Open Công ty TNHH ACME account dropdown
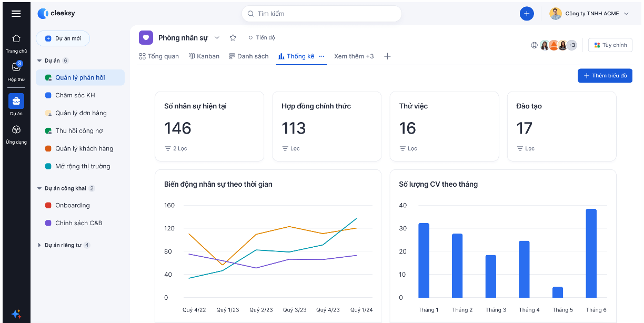The height and width of the screenshot is (323, 644). (589, 14)
